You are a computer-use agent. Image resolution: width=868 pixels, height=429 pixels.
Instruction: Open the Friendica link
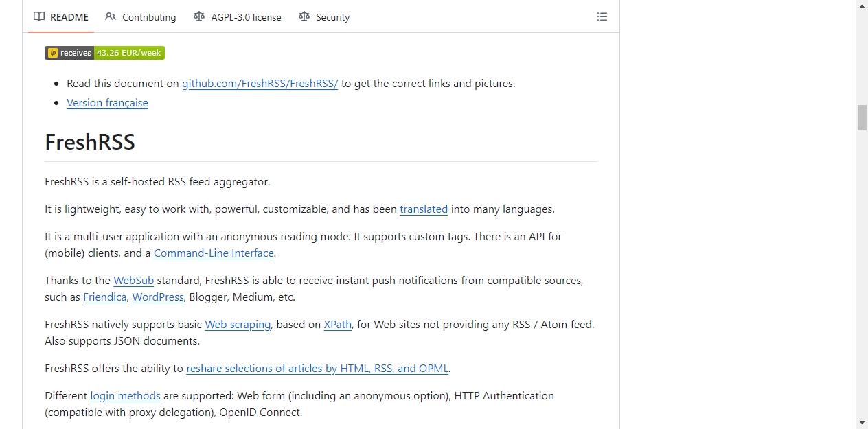(105, 297)
